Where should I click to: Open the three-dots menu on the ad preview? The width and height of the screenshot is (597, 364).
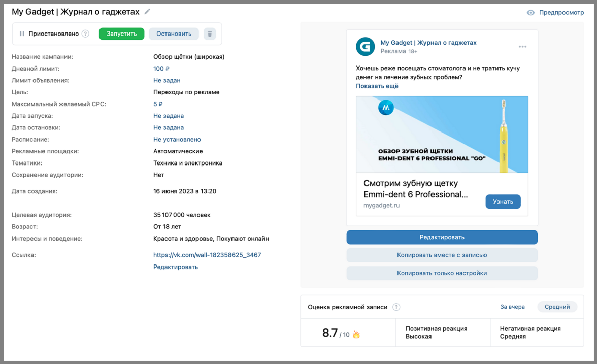coord(522,47)
